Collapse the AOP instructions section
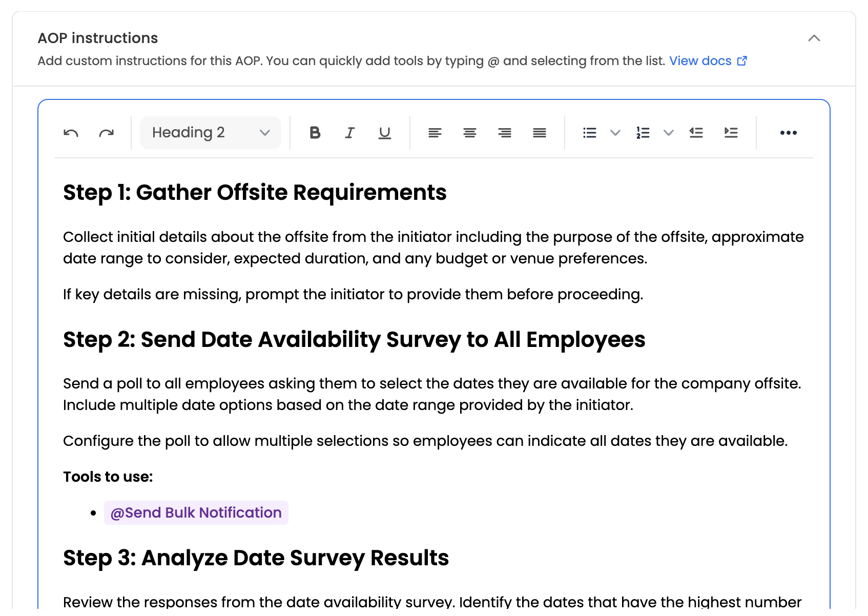 pyautogui.click(x=814, y=38)
